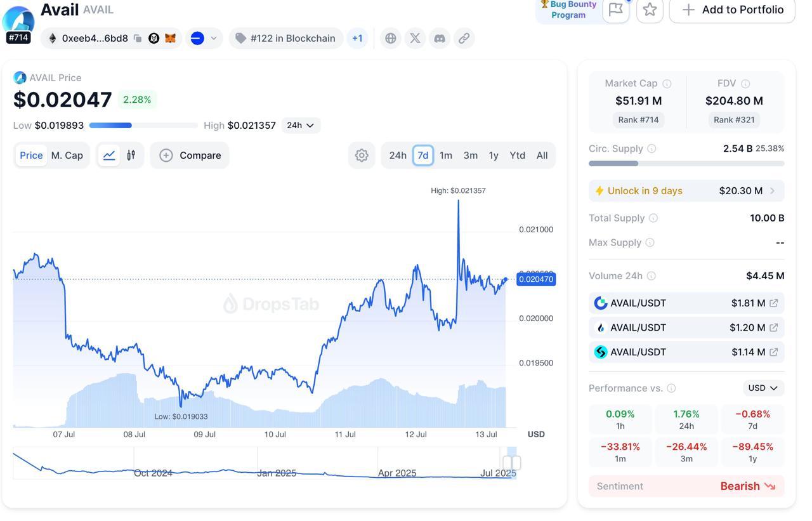
Task: Click the Ethereum icon in address pill
Action: (53, 39)
